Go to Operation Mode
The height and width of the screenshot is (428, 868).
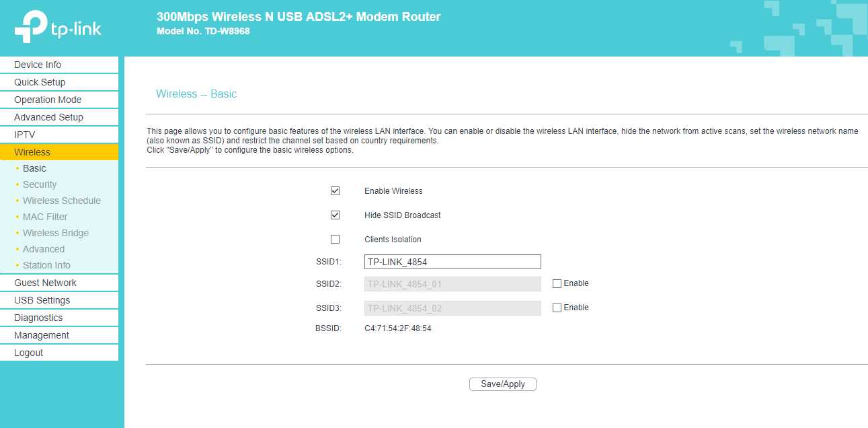[59, 100]
